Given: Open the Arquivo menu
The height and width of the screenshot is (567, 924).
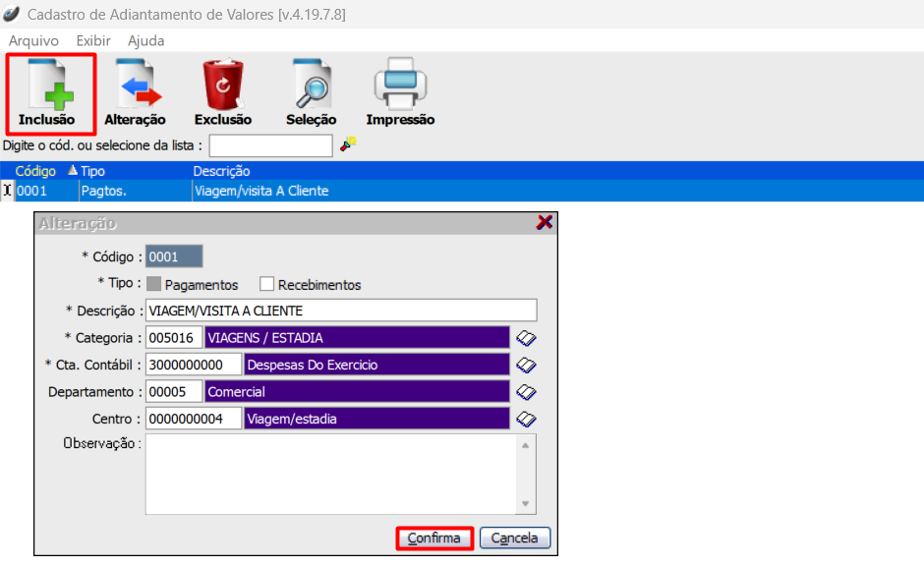Looking at the screenshot, I should click(33, 40).
